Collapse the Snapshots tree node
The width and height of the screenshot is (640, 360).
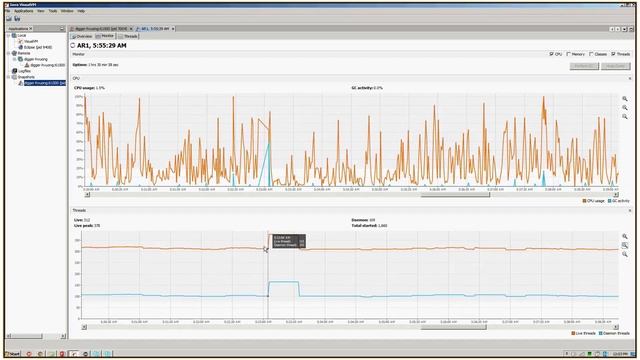pos(9,77)
